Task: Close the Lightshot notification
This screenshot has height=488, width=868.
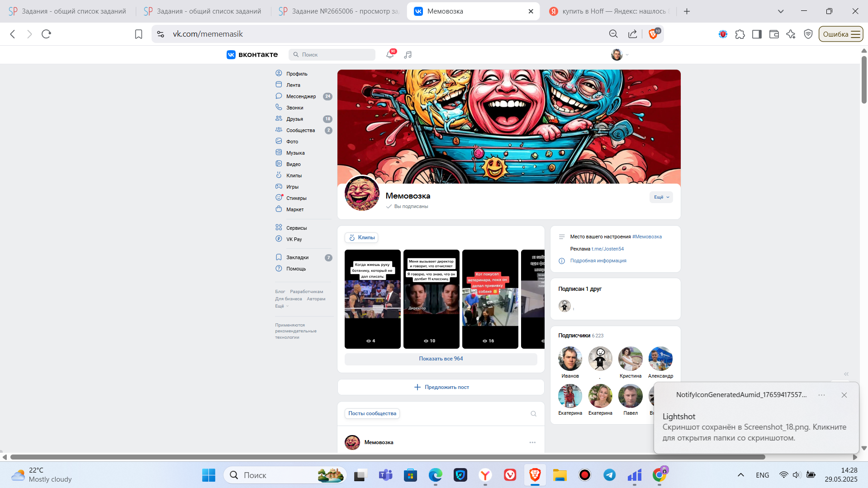Action: [844, 395]
